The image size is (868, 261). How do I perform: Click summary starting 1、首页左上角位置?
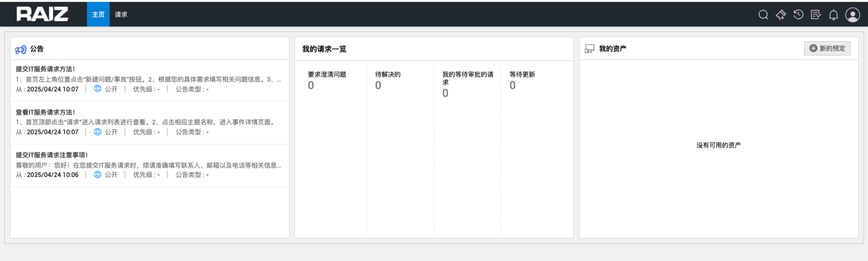click(148, 79)
